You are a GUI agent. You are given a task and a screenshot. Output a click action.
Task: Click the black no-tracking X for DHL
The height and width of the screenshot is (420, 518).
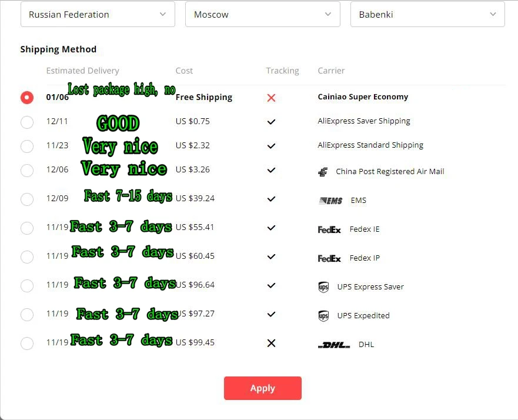click(271, 343)
